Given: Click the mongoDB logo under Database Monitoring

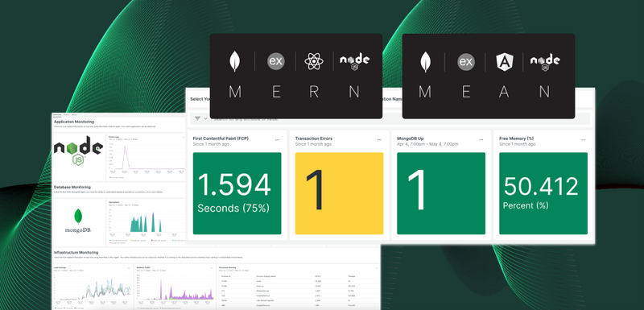Looking at the screenshot, I should [x=78, y=221].
